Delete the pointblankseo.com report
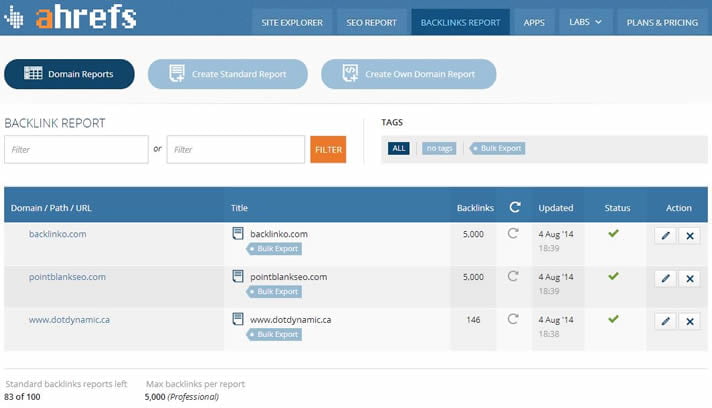The image size is (712, 408). click(x=690, y=278)
